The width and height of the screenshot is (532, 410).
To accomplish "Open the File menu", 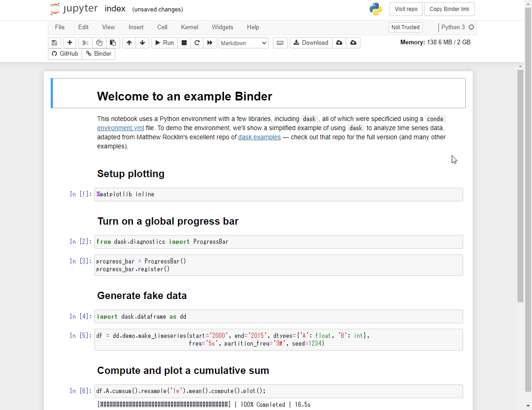I will point(59,27).
